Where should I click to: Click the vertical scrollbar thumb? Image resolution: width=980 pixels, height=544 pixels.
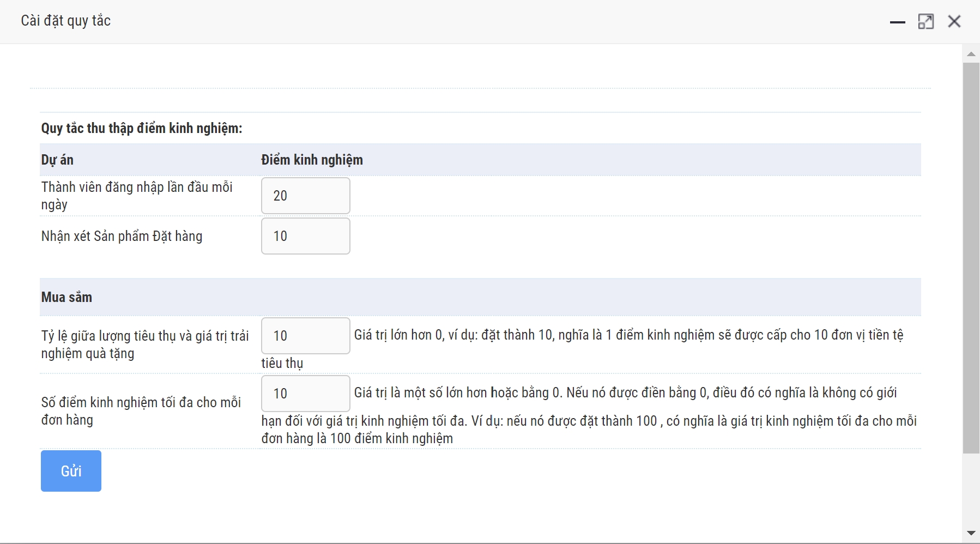[x=971, y=256]
